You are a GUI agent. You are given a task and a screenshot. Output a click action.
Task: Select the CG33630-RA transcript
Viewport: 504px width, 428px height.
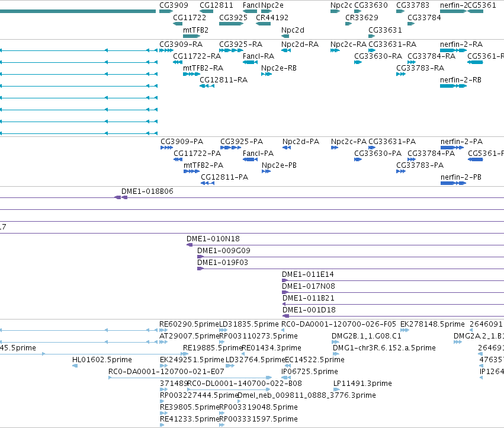(358, 62)
